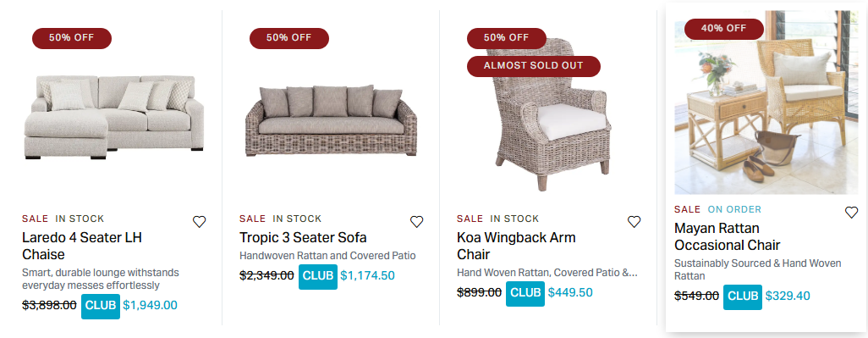The height and width of the screenshot is (338, 868).
Task: Click CLUB badge next to $1,174.50
Action: (318, 276)
